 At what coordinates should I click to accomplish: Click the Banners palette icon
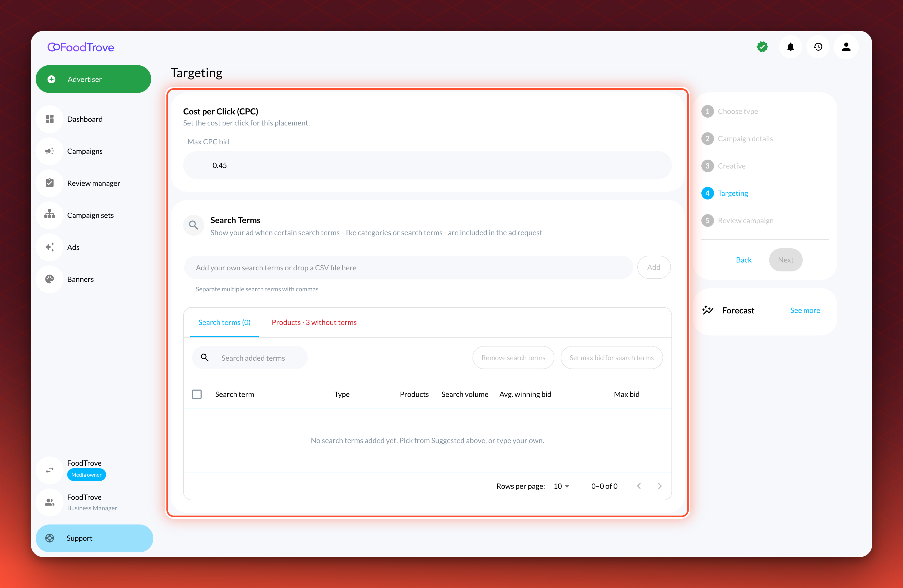(50, 279)
